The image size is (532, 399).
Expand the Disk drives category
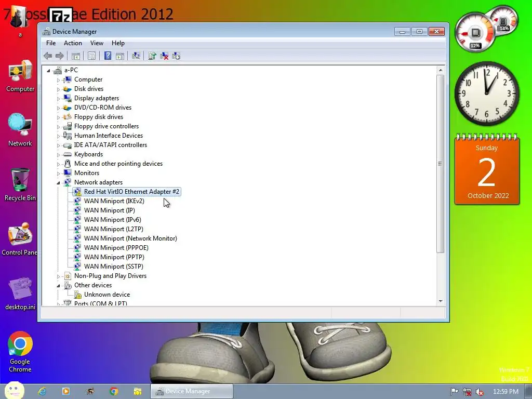click(x=58, y=89)
